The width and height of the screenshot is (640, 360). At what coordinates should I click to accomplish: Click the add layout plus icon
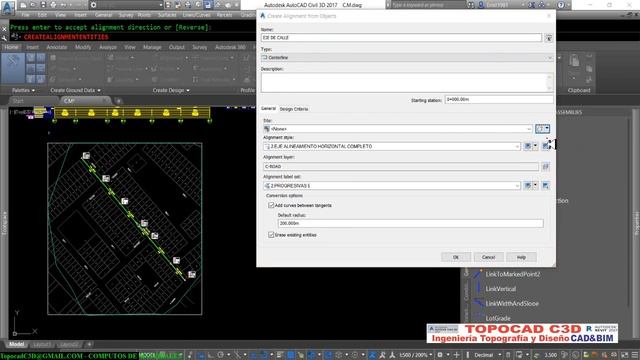click(x=89, y=344)
